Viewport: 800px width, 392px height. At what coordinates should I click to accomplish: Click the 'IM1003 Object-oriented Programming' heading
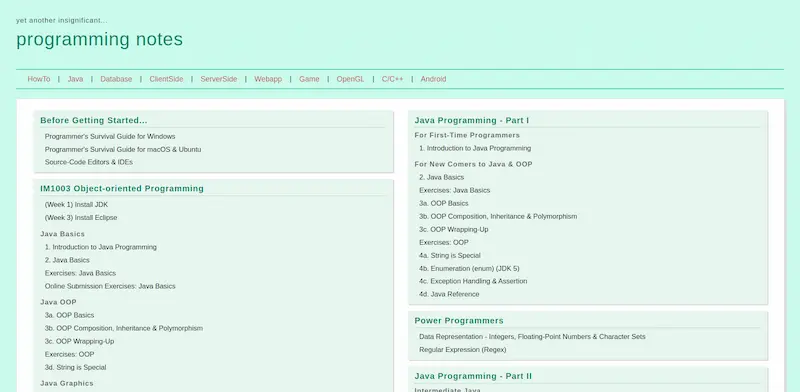[x=122, y=188]
